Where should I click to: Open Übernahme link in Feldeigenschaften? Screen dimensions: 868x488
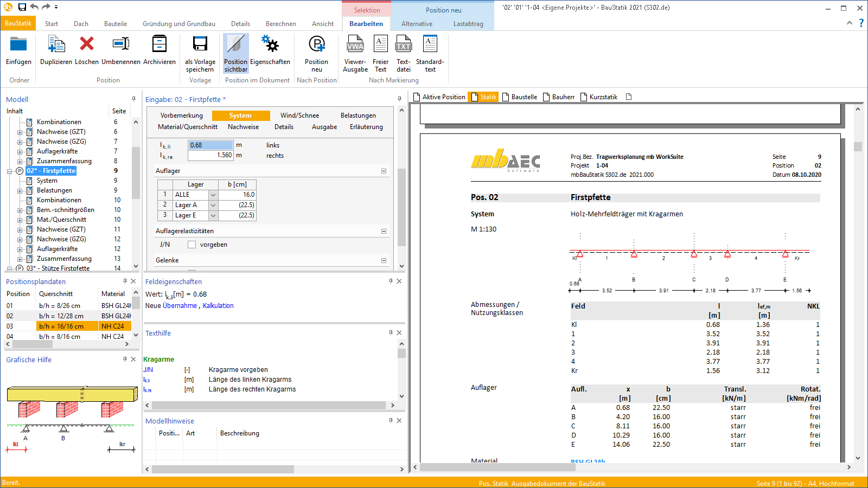click(x=180, y=306)
